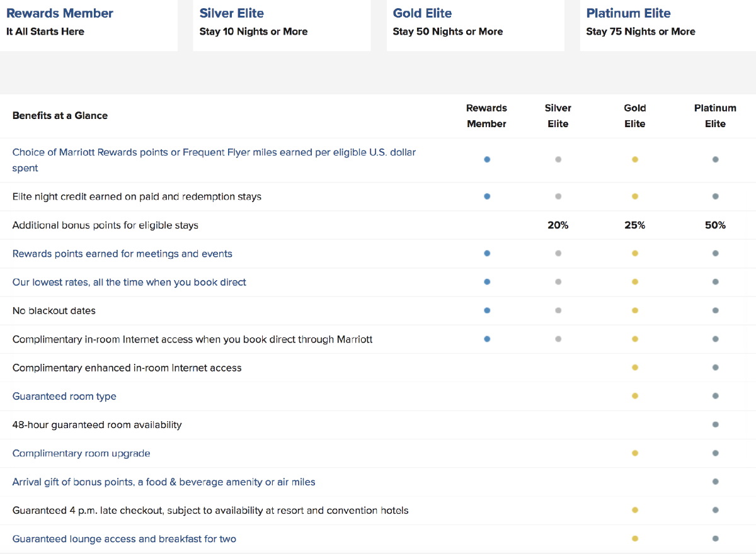Click the Silver Elite column header
Screen dimensions: 756x554
[558, 116]
